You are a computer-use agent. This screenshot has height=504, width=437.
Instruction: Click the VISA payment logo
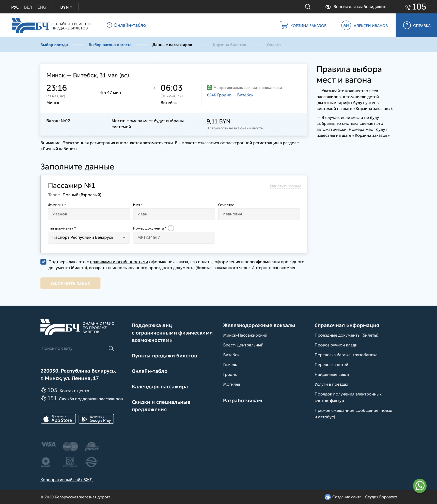48,444
